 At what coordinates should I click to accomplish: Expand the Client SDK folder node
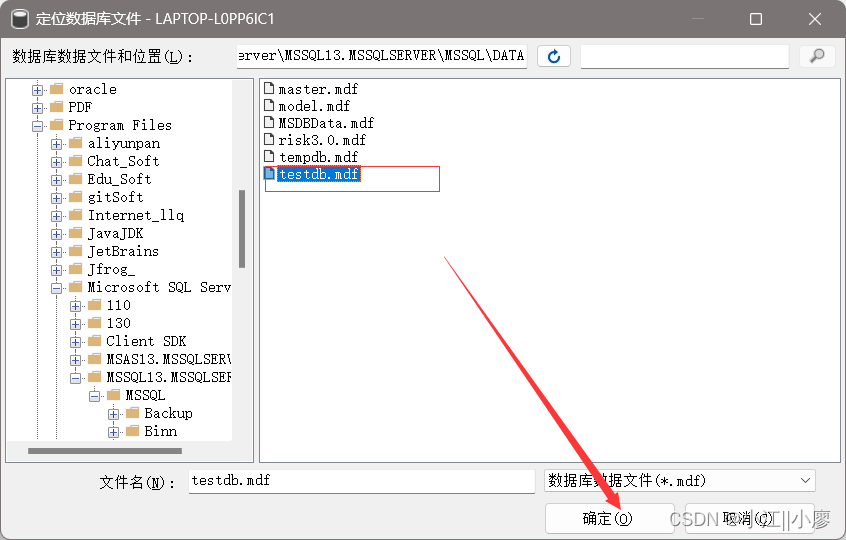76,343
